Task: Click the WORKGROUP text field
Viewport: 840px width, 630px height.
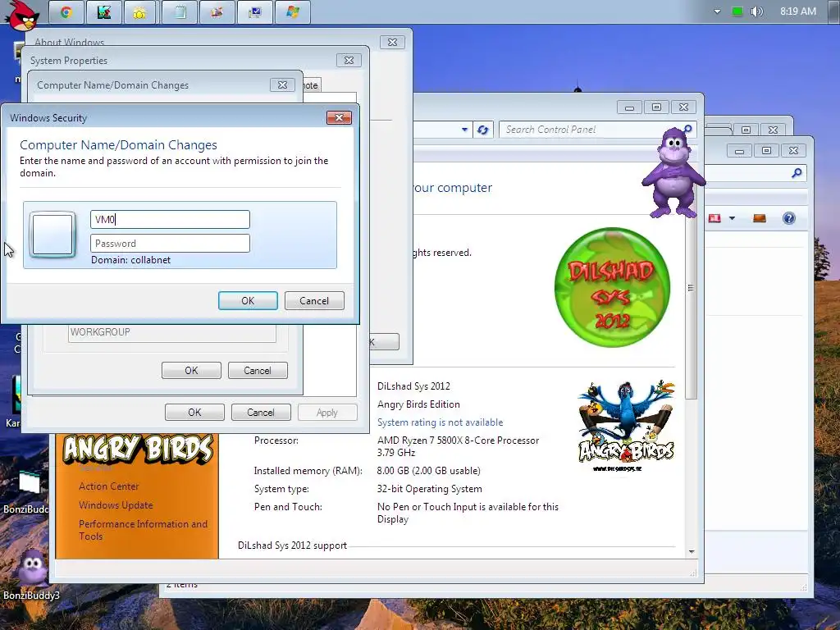Action: [x=172, y=333]
